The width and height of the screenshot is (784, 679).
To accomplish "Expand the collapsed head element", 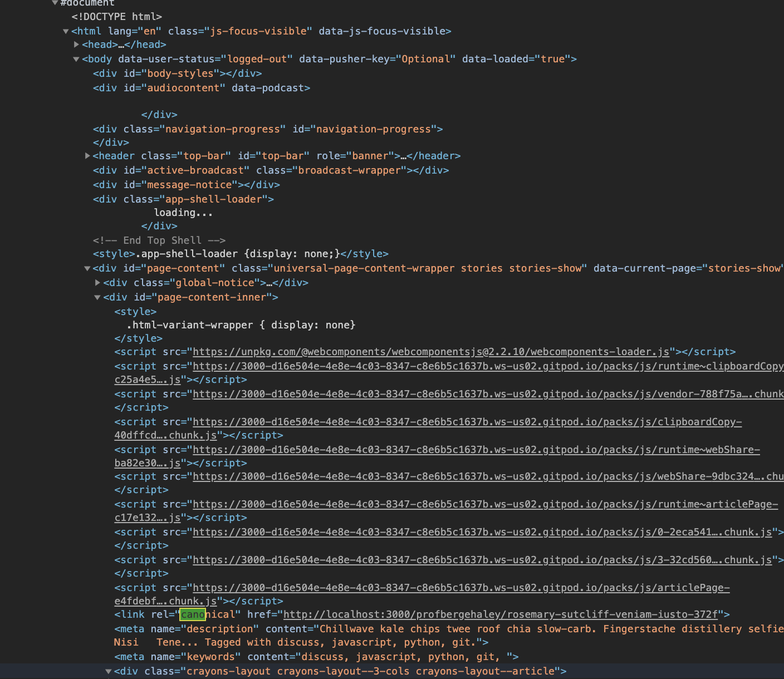I will [x=76, y=45].
